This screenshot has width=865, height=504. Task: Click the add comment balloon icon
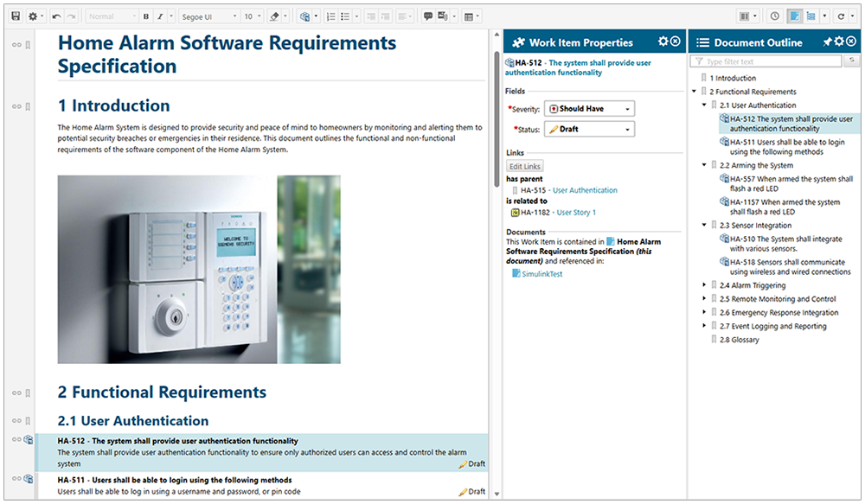[427, 15]
